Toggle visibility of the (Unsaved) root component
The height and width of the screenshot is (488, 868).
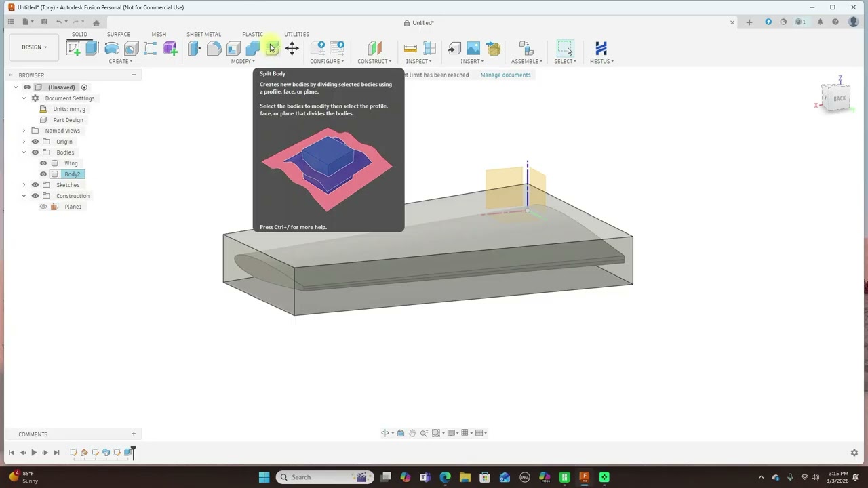pyautogui.click(x=27, y=87)
